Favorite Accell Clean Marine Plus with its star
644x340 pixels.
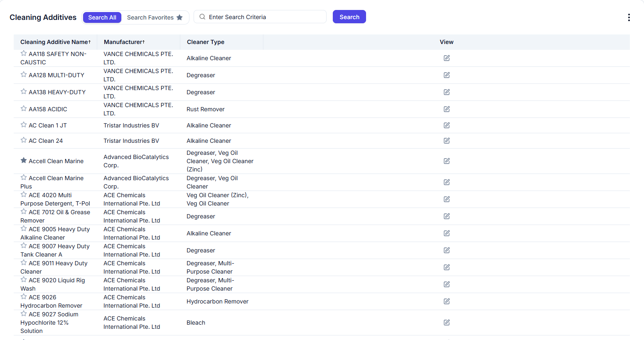click(24, 178)
